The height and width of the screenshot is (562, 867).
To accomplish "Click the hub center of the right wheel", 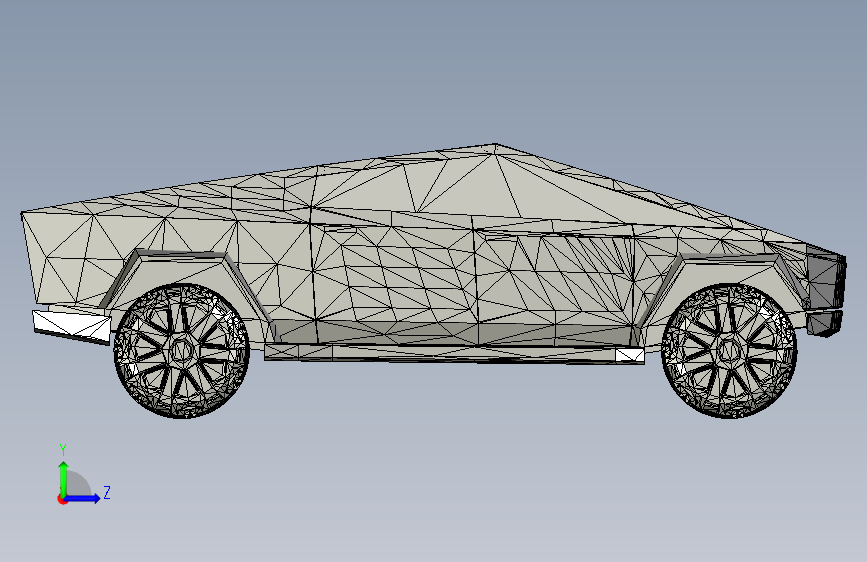I will click(x=729, y=350).
